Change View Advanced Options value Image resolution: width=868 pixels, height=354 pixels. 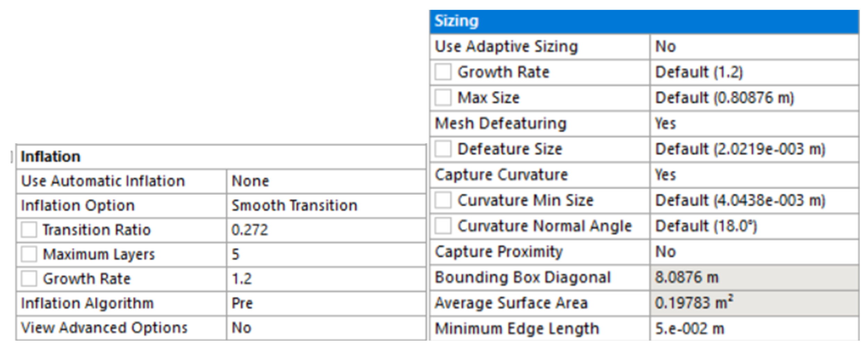tap(326, 328)
